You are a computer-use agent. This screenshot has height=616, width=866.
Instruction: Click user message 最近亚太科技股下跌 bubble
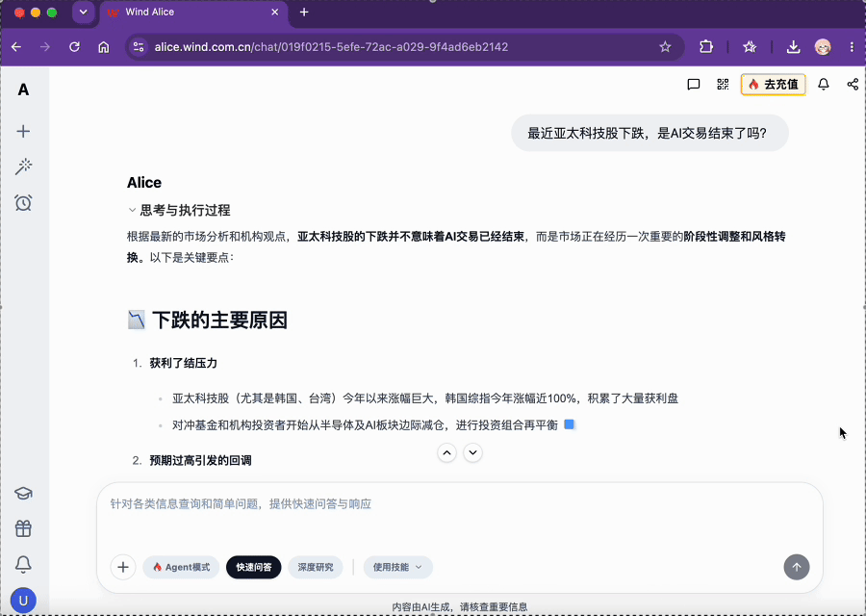pyautogui.click(x=649, y=133)
